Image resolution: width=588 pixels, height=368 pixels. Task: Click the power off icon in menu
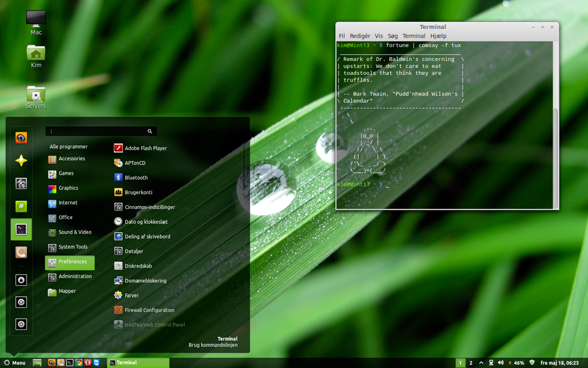coord(21,324)
